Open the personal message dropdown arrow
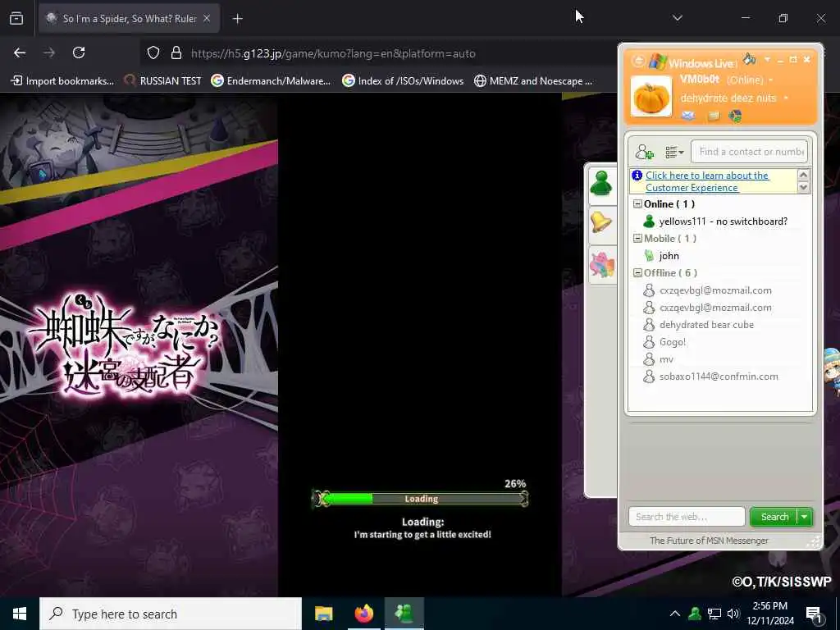Image resolution: width=840 pixels, height=630 pixels. coord(786,98)
